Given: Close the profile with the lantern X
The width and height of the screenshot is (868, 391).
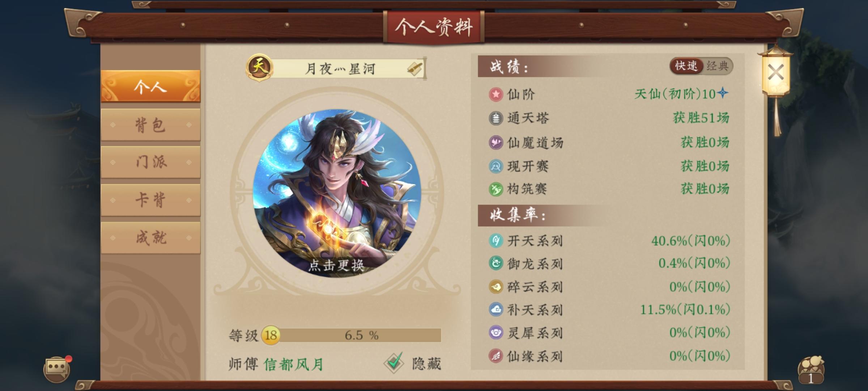Looking at the screenshot, I should pos(776,72).
